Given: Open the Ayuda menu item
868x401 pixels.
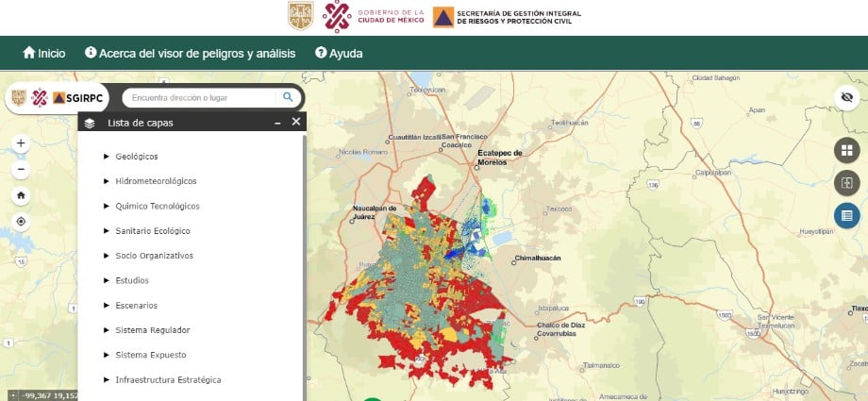Looking at the screenshot, I should pyautogui.click(x=339, y=53).
